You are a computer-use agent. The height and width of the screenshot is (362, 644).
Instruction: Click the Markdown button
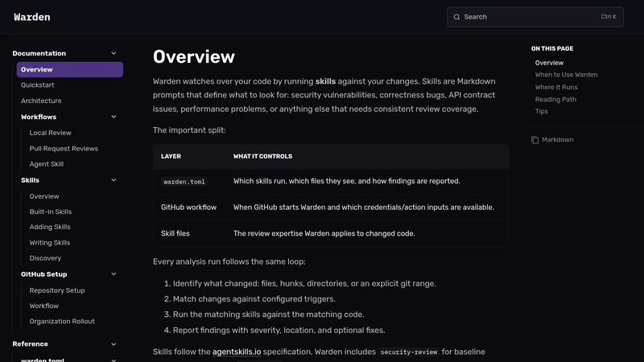click(x=552, y=140)
